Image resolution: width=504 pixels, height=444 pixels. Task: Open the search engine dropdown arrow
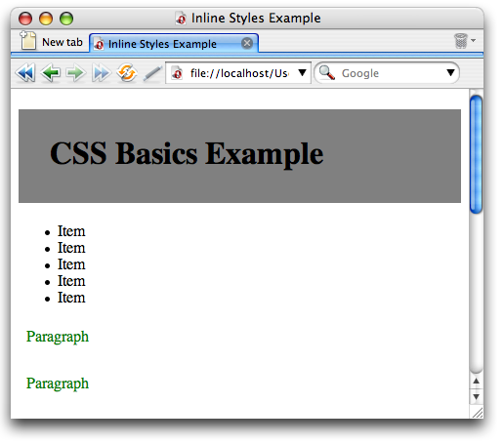tap(450, 72)
